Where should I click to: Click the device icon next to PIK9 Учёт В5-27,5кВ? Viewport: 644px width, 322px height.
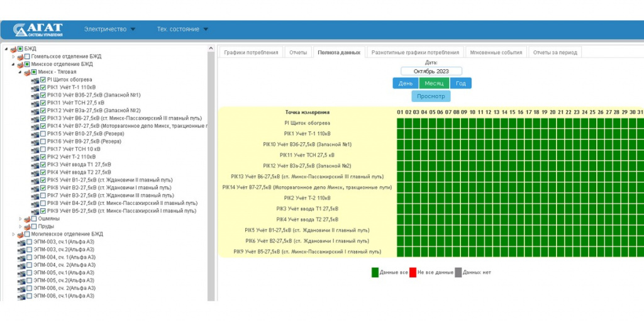(x=35, y=211)
